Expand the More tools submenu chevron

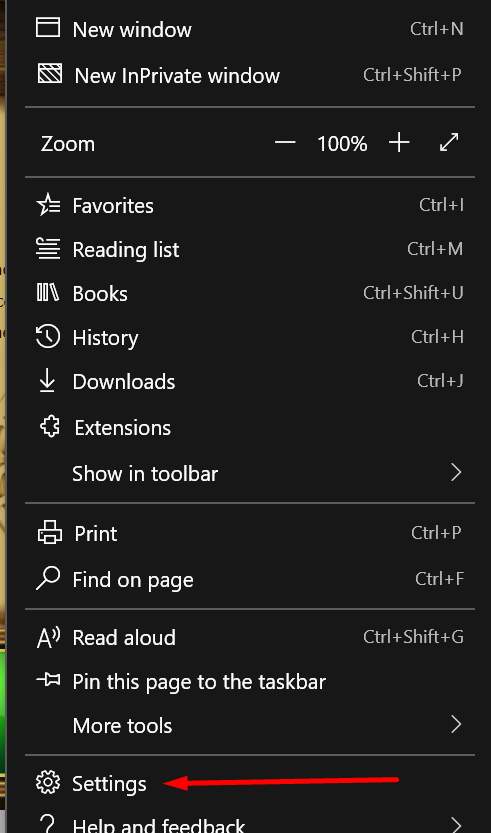point(456,724)
